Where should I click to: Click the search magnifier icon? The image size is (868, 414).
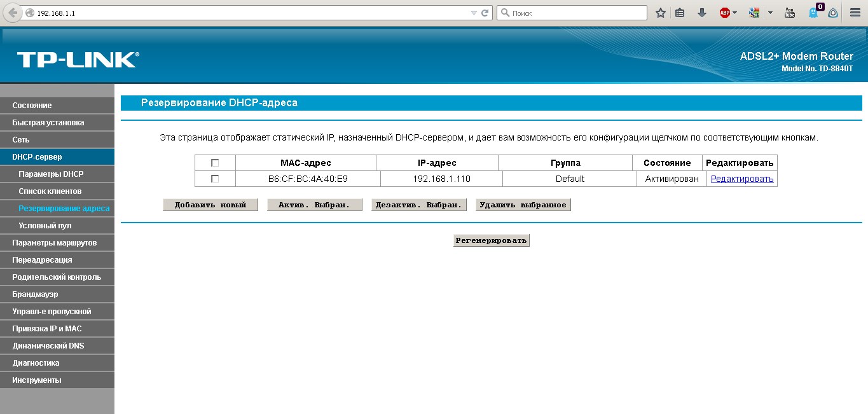(x=505, y=13)
